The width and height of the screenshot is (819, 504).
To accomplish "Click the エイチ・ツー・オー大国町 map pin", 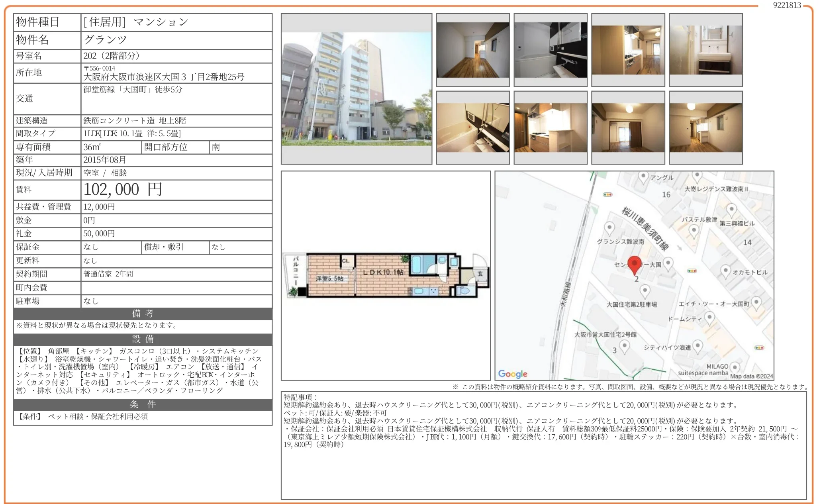I will tap(756, 303).
